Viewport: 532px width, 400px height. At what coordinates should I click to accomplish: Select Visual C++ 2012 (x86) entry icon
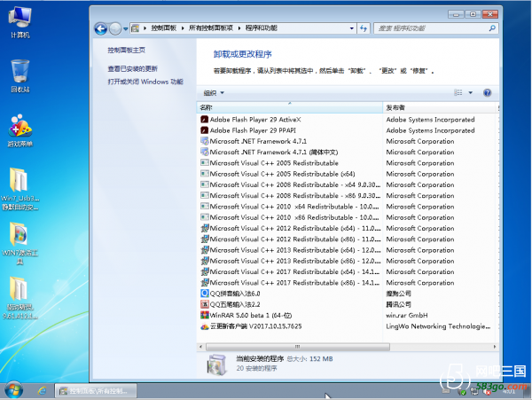pyautogui.click(x=204, y=239)
